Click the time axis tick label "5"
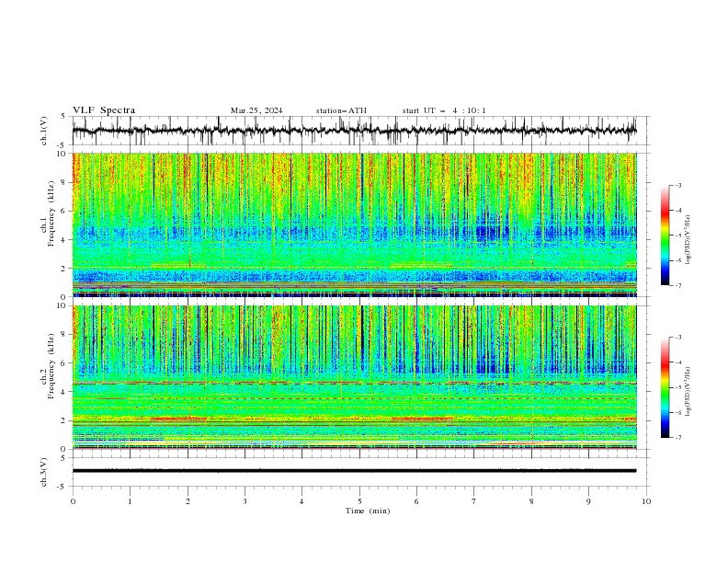 (x=359, y=501)
